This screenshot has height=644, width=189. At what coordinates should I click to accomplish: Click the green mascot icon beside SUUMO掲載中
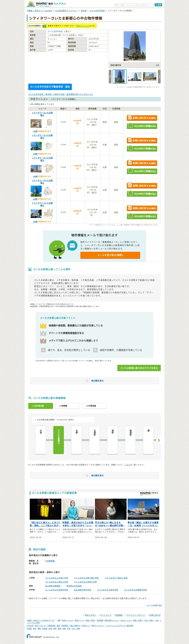click(44, 26)
